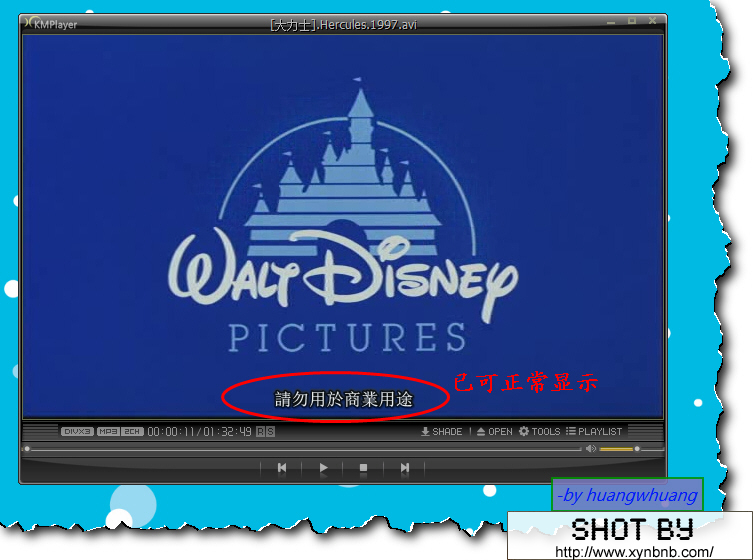
Task: Minimize the KMPlayer window
Action: point(611,22)
